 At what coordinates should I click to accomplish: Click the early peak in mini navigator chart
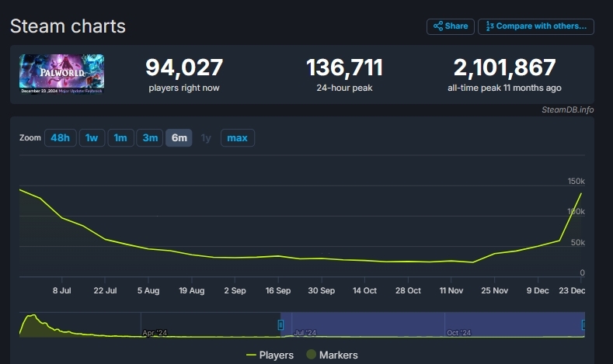point(32,316)
